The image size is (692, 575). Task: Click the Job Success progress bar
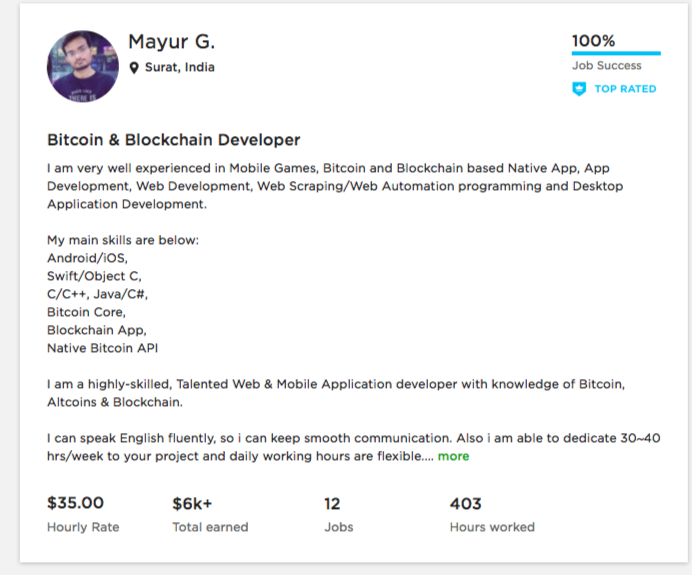point(615,53)
